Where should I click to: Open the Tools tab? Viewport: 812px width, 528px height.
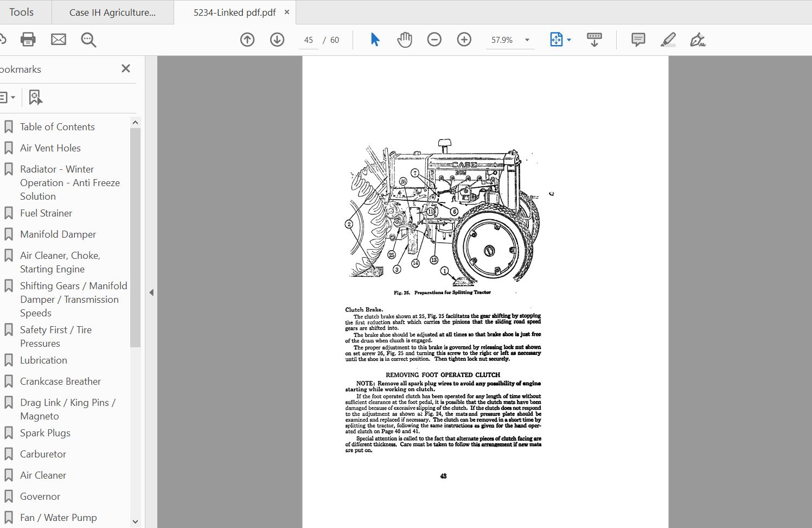point(22,12)
